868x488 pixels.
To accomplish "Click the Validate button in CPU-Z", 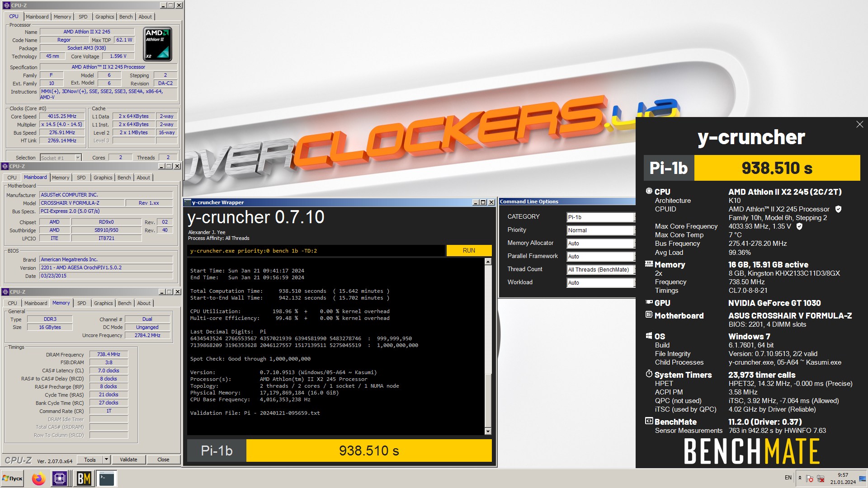I will pos(128,460).
